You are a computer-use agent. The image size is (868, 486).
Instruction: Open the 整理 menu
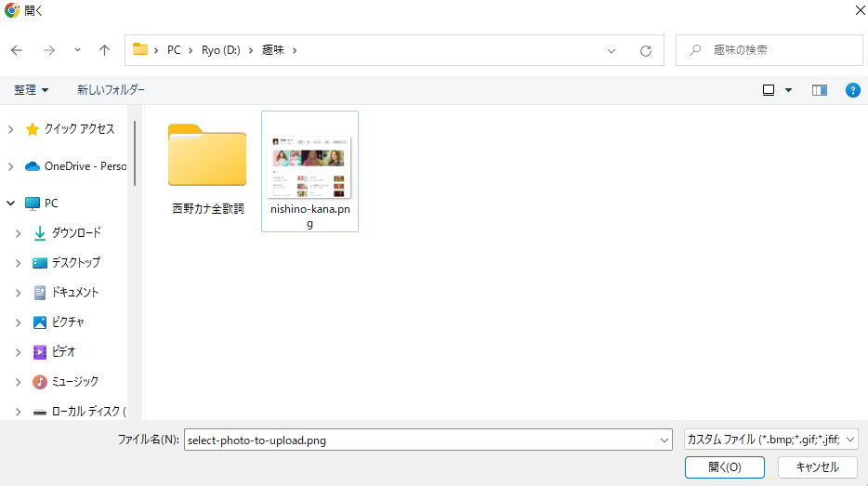31,90
